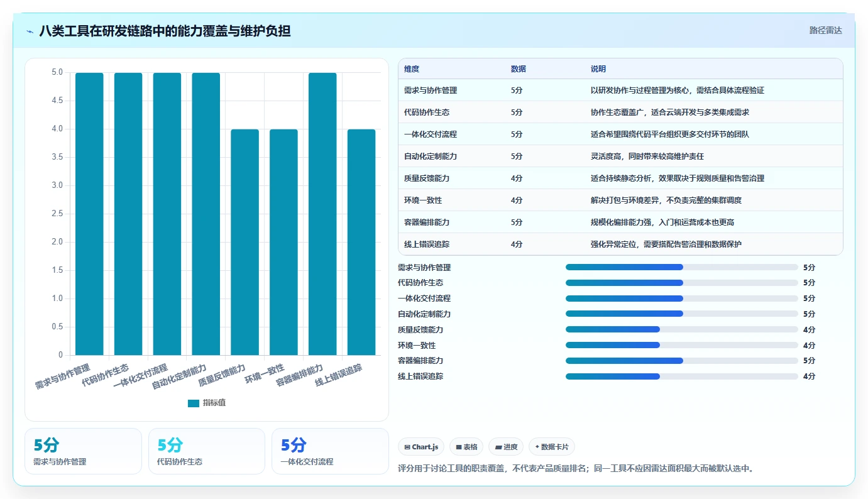Click the 需求与协作管理 progress bar
Image resolution: width=868 pixels, height=499 pixels.
[682, 267]
